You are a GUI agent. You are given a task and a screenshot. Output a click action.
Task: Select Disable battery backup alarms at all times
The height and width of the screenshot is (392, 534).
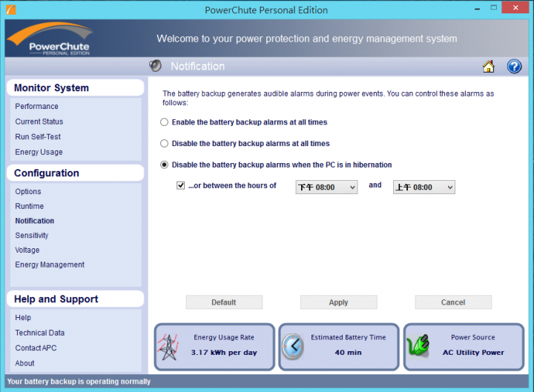pyautogui.click(x=164, y=144)
